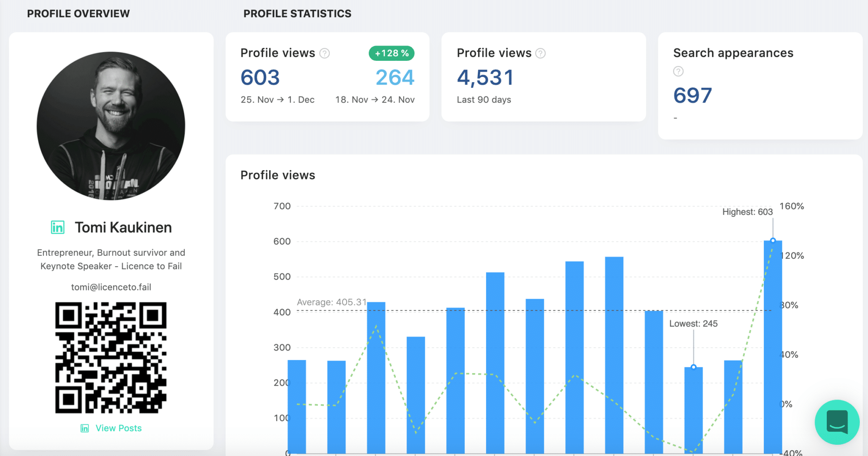This screenshot has height=456, width=868.
Task: Click the tallest bar in Profile views chart
Action: click(x=773, y=347)
